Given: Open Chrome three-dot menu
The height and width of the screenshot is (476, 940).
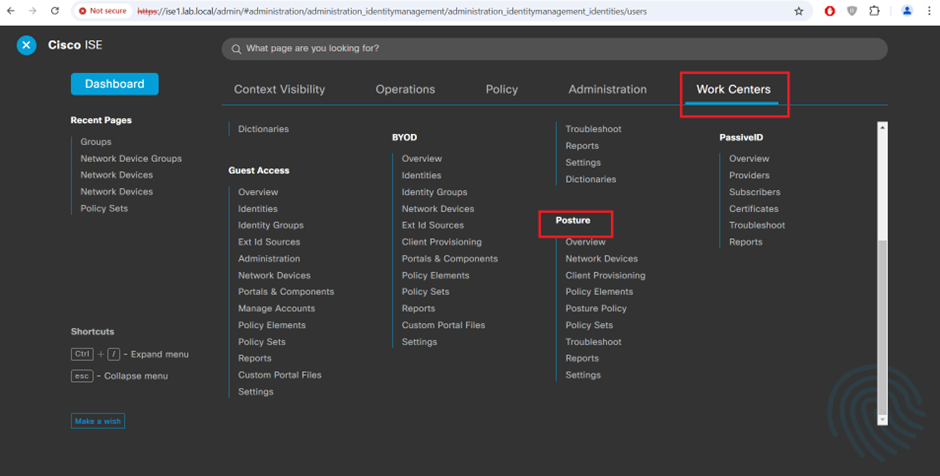Looking at the screenshot, I should [x=927, y=11].
